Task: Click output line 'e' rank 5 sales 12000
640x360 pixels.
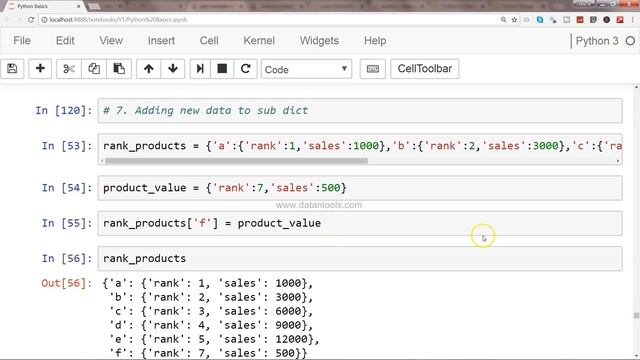Action: pos(214,339)
